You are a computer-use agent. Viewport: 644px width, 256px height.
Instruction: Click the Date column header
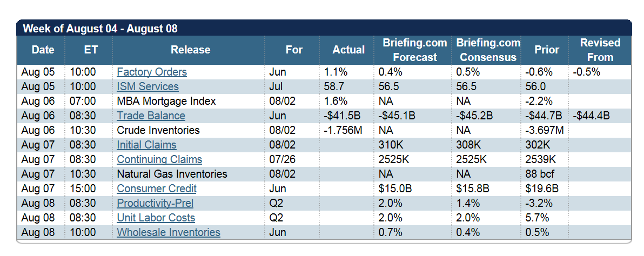[43, 50]
